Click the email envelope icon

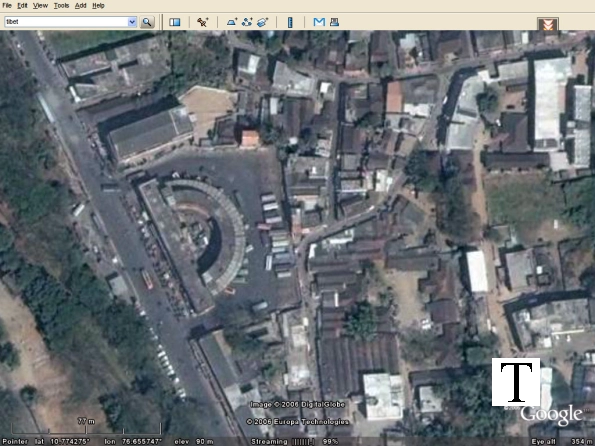tap(319, 22)
